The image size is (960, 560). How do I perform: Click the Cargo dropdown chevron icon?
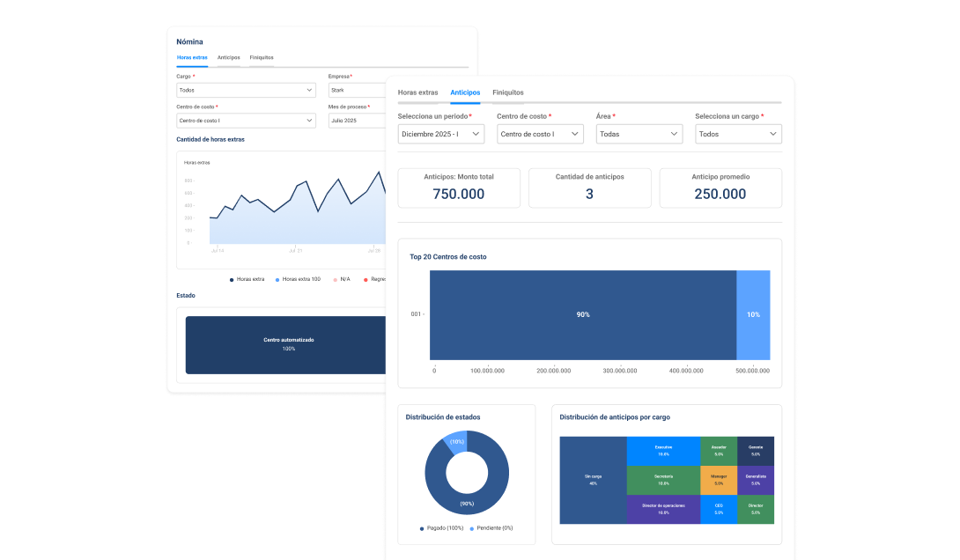click(309, 90)
